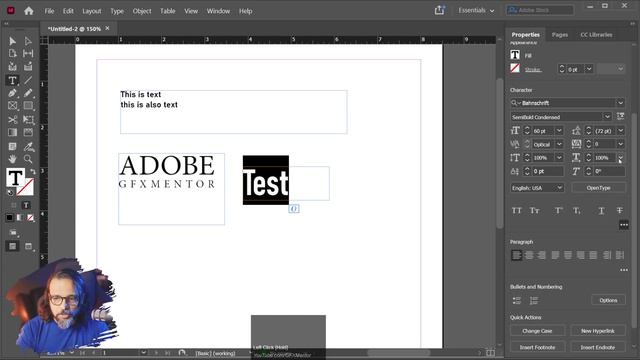This screenshot has height=360, width=640.
Task: Open the stroke weight 0 pt dropdown
Action: [x=589, y=69]
